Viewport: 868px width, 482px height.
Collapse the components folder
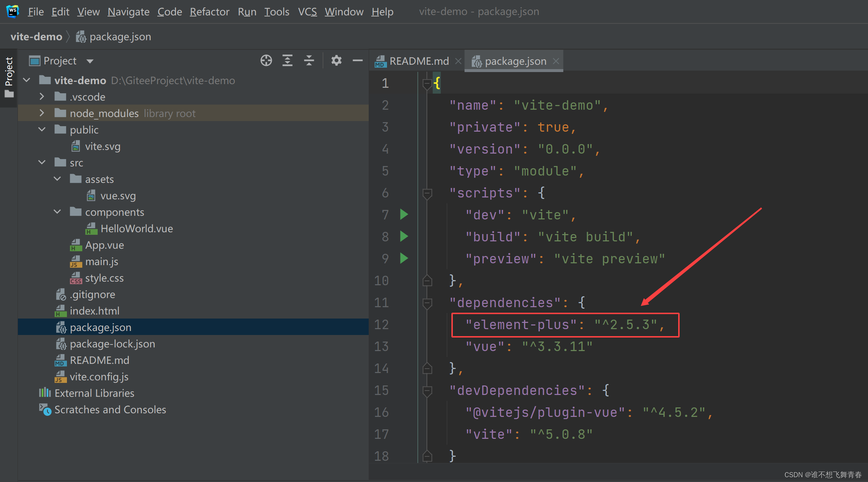click(x=57, y=212)
